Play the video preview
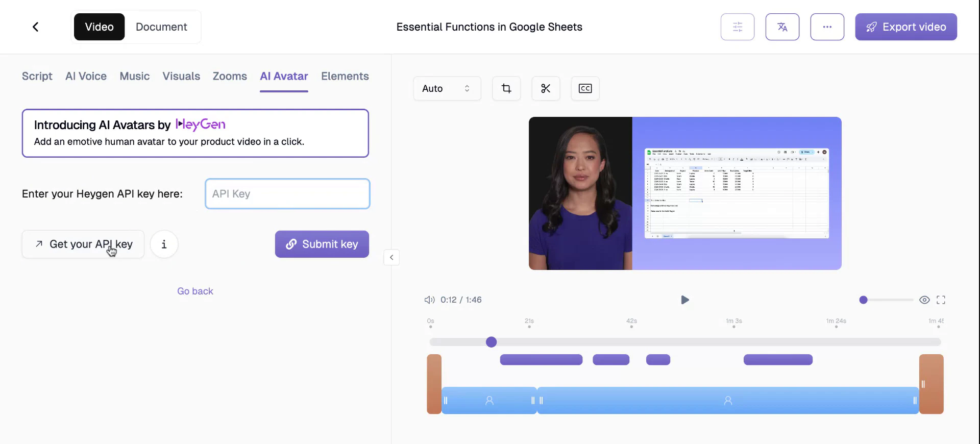The width and height of the screenshot is (980, 444). point(685,300)
